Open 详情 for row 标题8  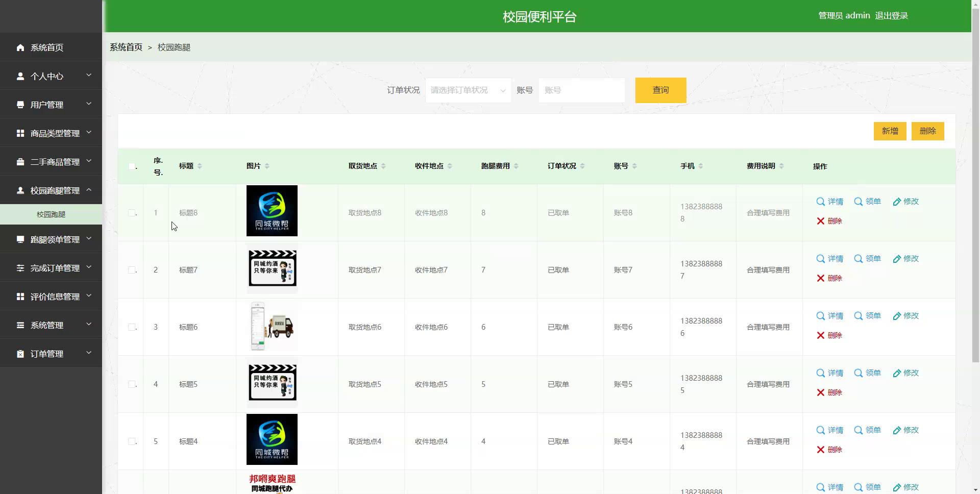[830, 202]
